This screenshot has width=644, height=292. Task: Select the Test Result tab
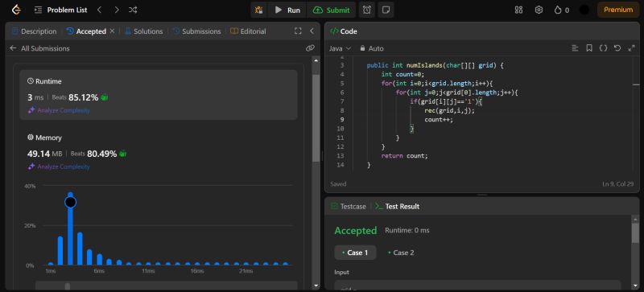click(x=397, y=206)
